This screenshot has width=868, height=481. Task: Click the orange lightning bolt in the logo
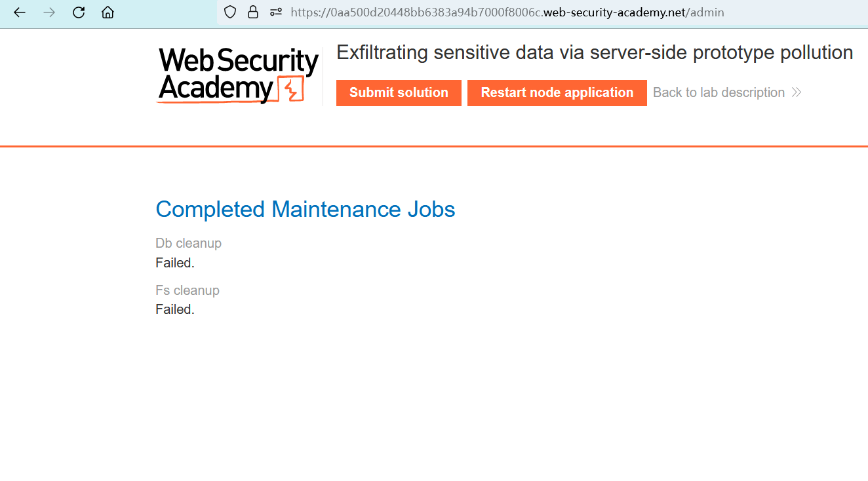[290, 89]
